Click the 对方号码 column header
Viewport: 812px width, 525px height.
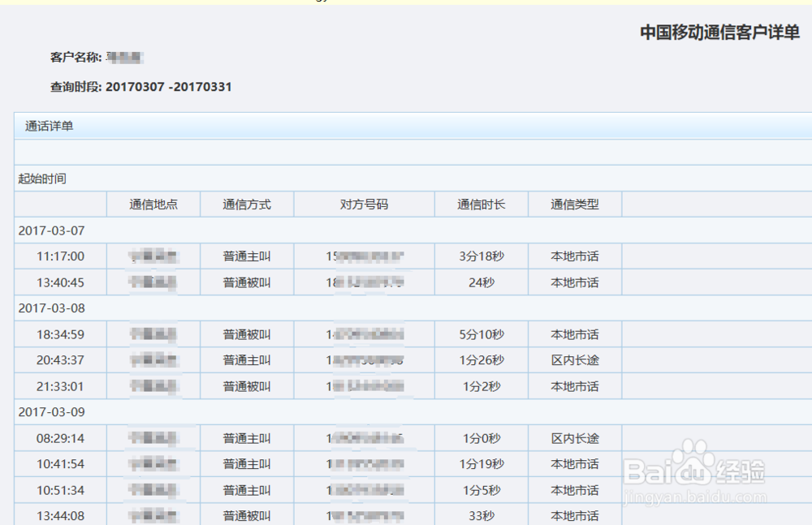coord(364,204)
